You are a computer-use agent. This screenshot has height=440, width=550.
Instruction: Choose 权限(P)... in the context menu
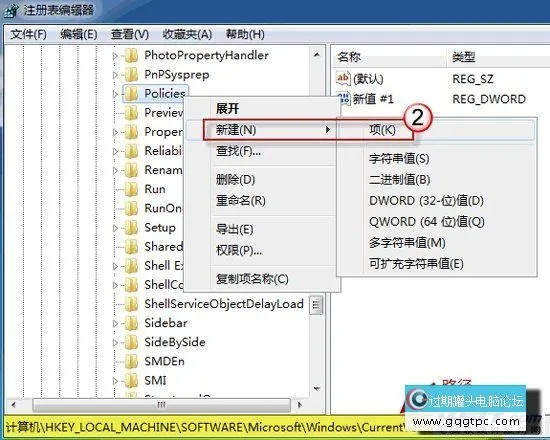coord(261,250)
